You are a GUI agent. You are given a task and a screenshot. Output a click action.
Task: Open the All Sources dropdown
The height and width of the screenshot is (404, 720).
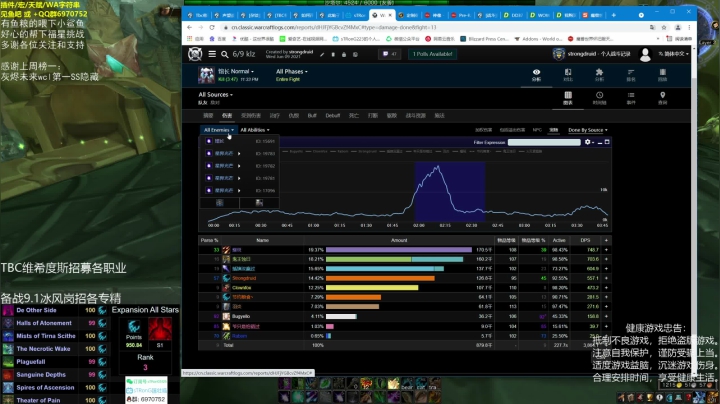(215, 95)
